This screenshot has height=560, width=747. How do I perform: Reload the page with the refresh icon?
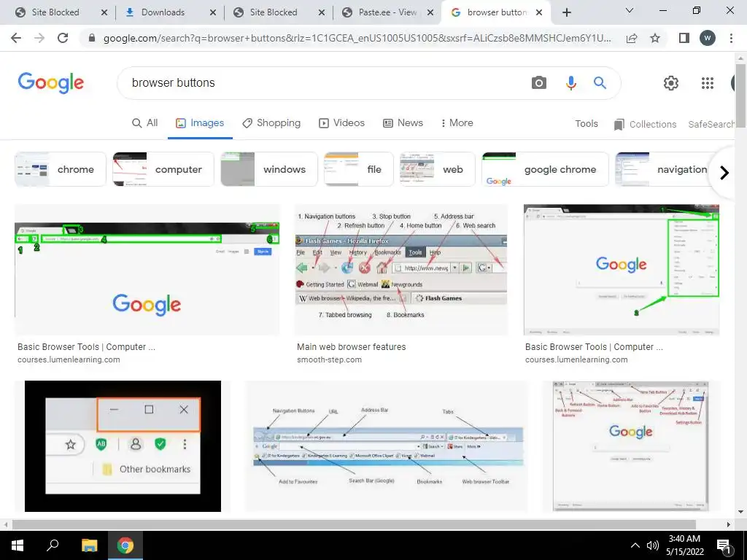63,38
